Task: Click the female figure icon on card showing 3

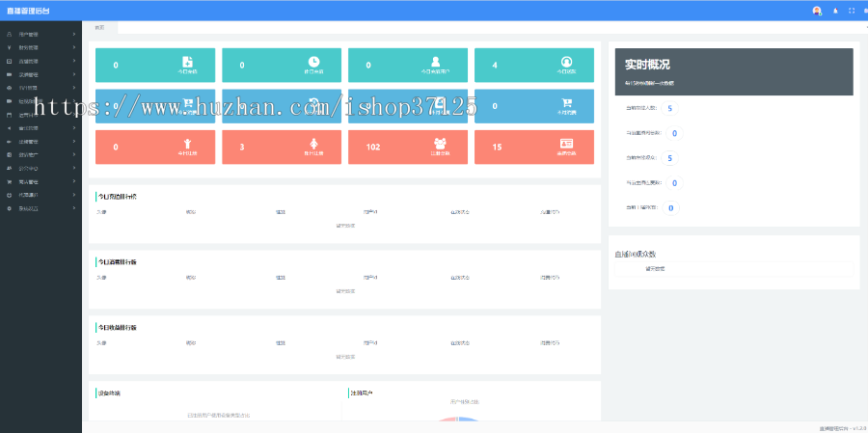Action: 313,144
